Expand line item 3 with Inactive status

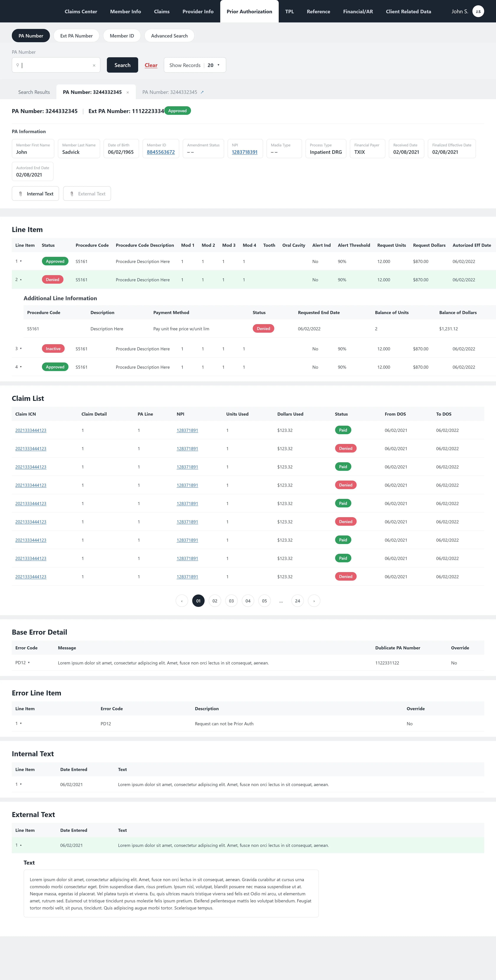click(x=21, y=348)
